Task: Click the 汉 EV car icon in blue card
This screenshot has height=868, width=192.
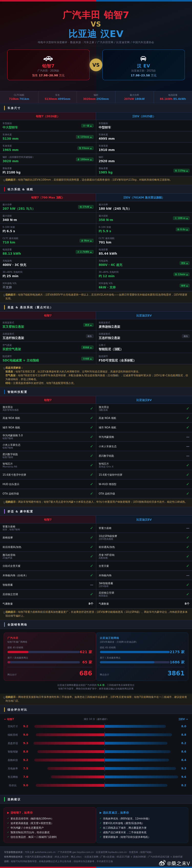Action: 143,58
